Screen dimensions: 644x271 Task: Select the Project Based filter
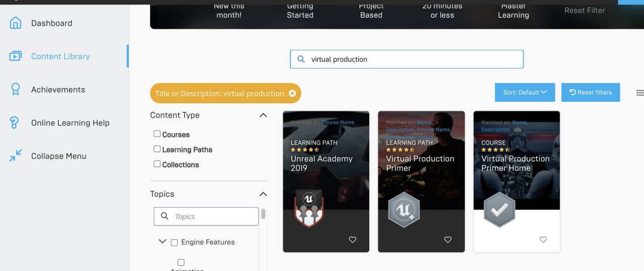371,10
